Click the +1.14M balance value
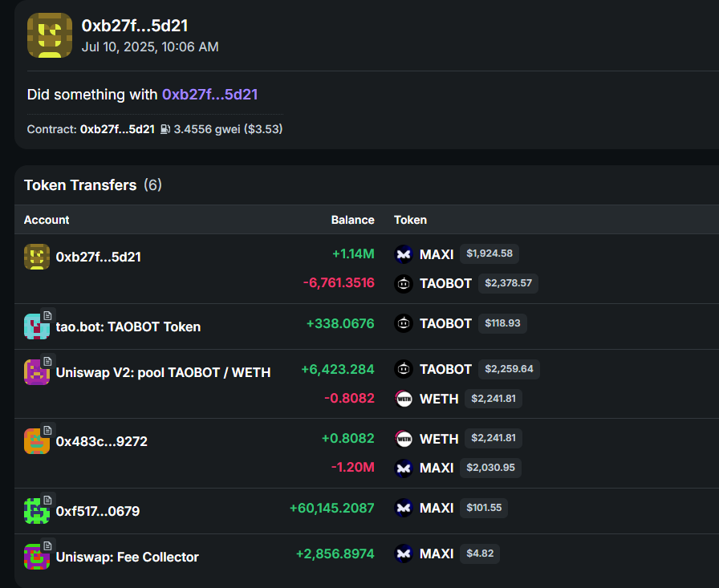The height and width of the screenshot is (588, 719). coord(353,254)
